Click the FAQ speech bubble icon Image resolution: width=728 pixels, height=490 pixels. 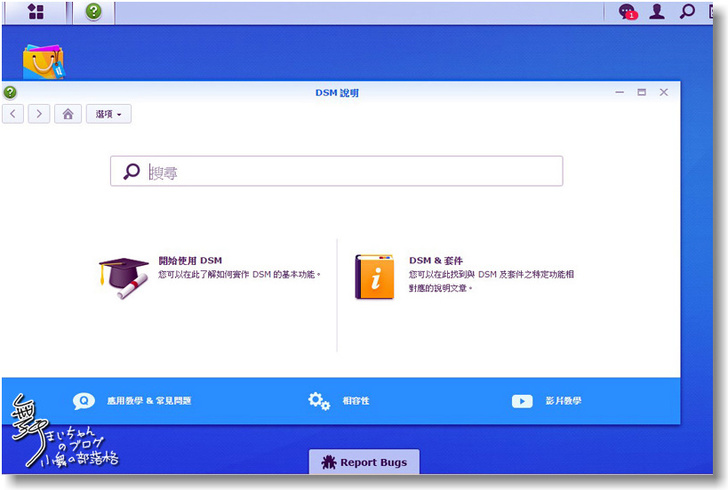[x=84, y=401]
